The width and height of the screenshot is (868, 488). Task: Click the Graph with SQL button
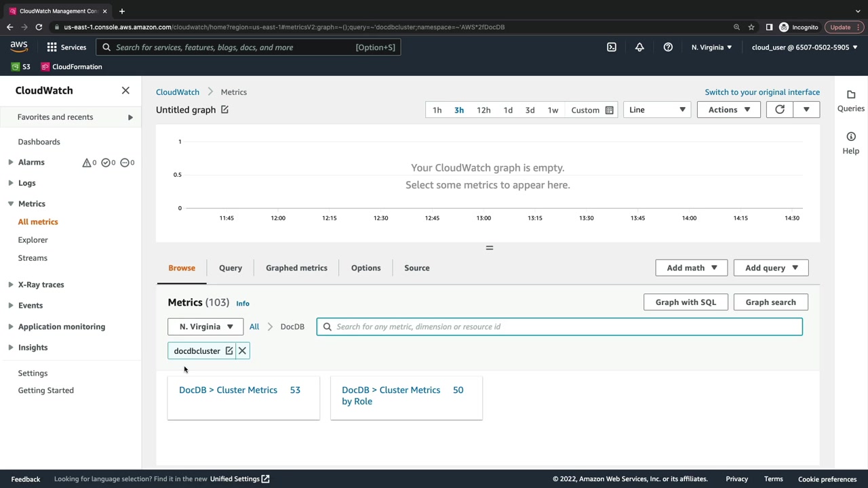pos(685,302)
